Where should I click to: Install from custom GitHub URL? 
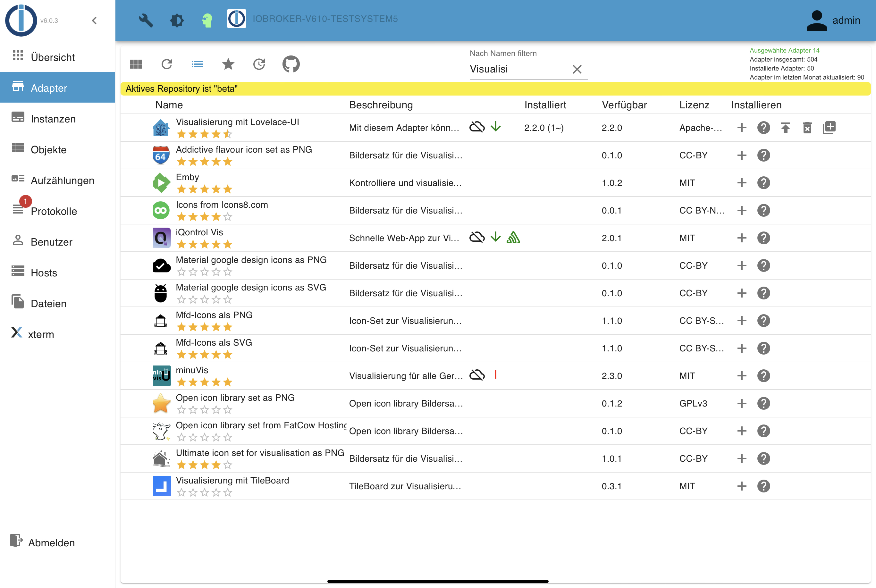click(291, 64)
